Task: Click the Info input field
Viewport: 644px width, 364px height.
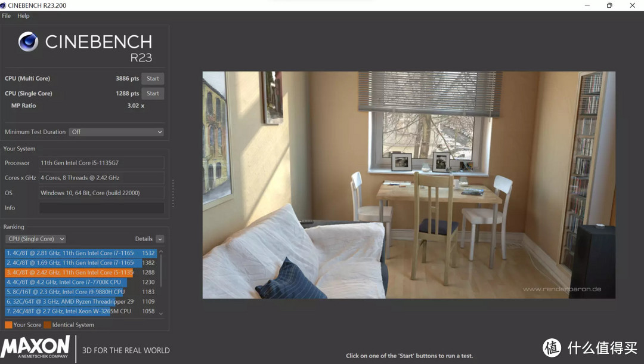Action: tap(101, 208)
